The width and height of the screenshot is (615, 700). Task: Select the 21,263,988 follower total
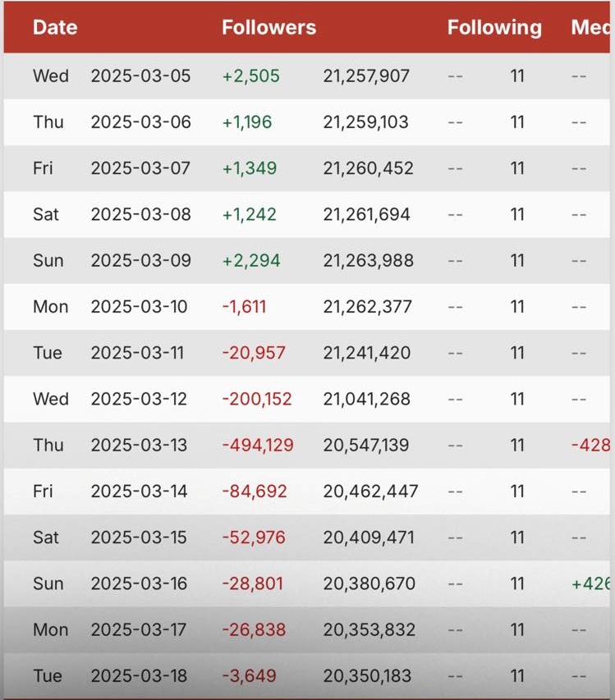tap(366, 260)
